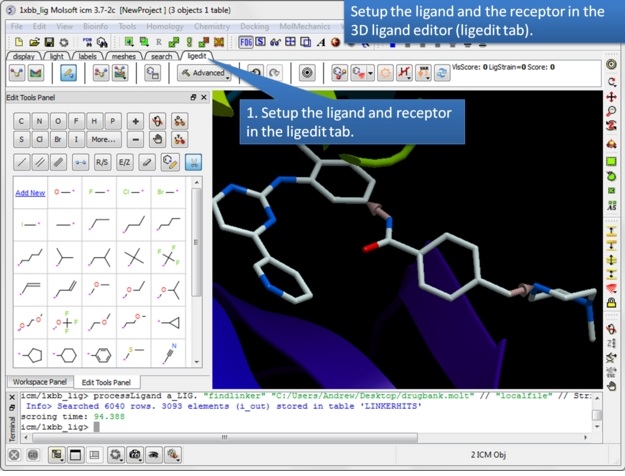
Task: Pick the double bond tool
Action: click(40, 161)
